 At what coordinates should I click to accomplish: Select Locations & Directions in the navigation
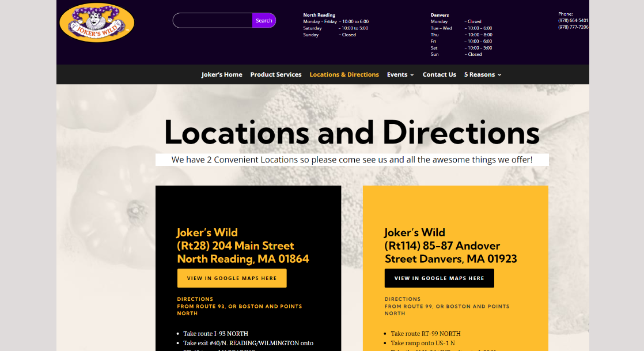(344, 74)
